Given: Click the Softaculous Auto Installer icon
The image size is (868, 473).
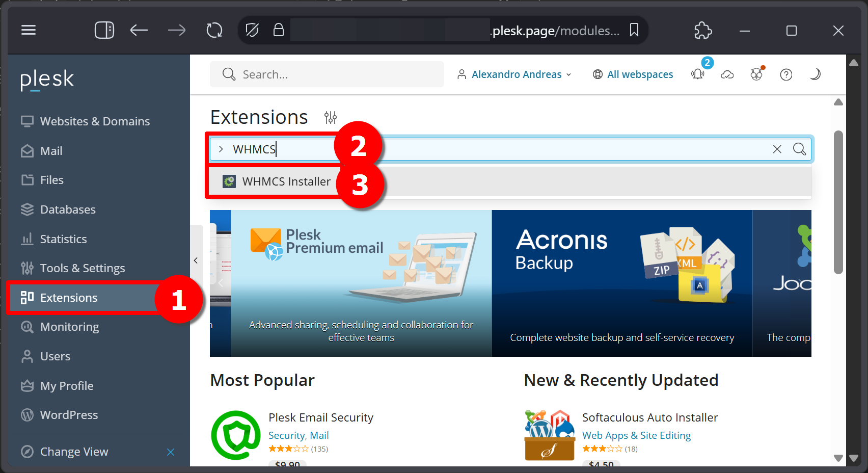Looking at the screenshot, I should pos(550,435).
